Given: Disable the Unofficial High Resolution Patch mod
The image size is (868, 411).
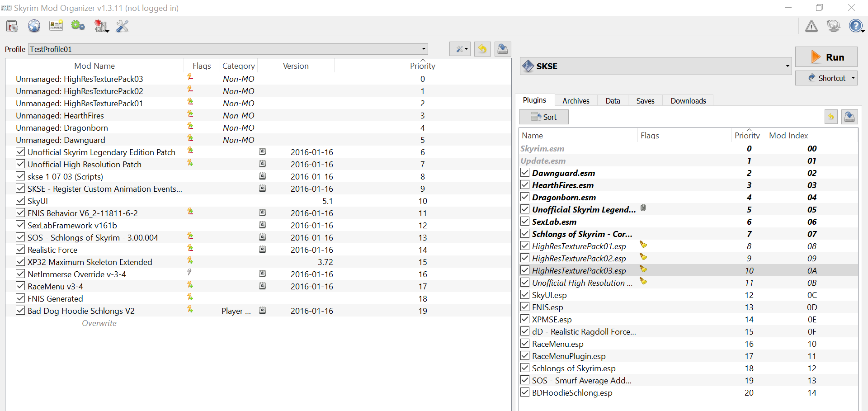Looking at the screenshot, I should pos(20,164).
